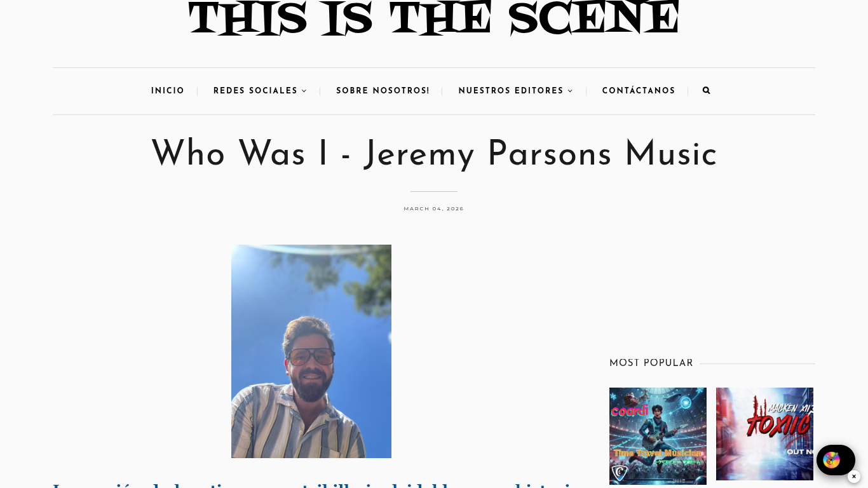Viewport: 868px width, 488px height.
Task: Click the chevron arrow beside Redes Sociales
Action: coord(304,91)
